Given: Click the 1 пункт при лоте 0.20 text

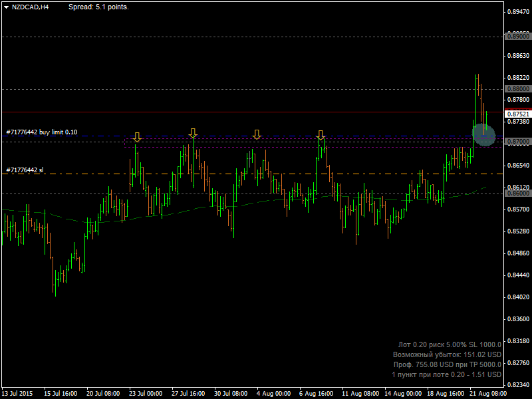Looking at the screenshot, I should point(446,374).
